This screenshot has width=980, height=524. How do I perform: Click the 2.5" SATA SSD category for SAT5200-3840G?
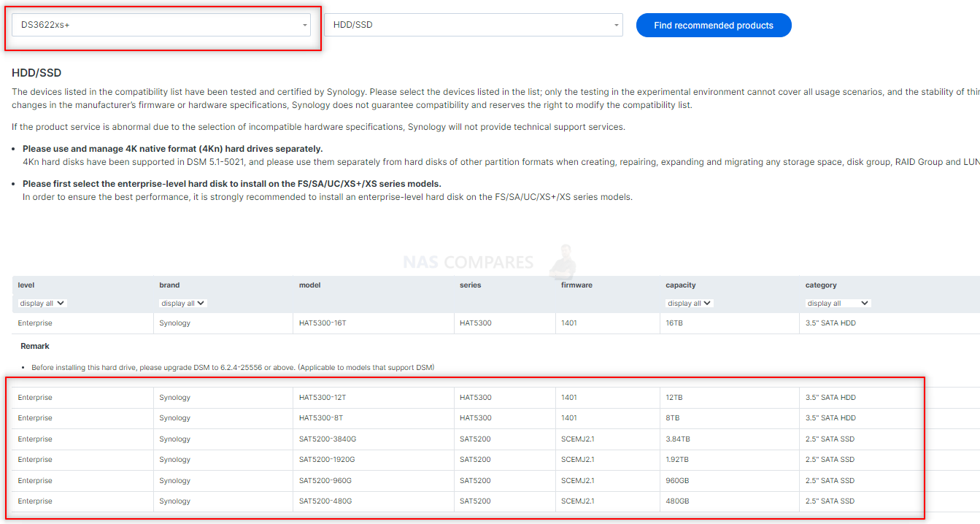830,439
